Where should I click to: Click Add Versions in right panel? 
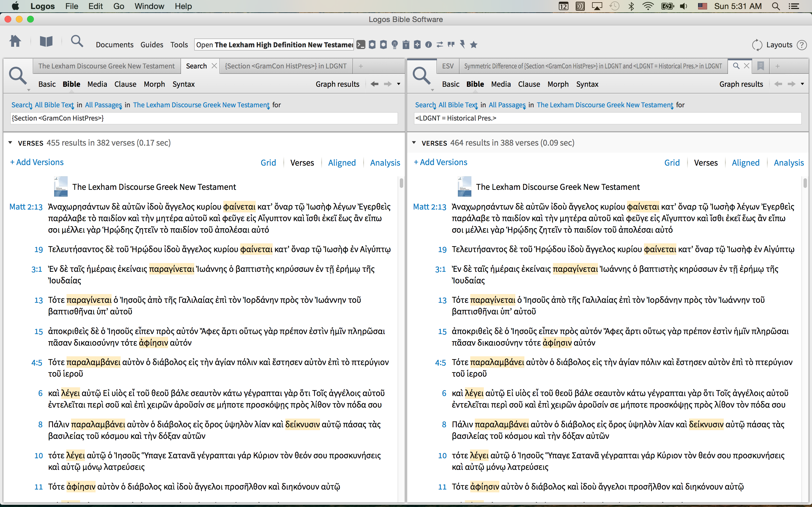440,162
